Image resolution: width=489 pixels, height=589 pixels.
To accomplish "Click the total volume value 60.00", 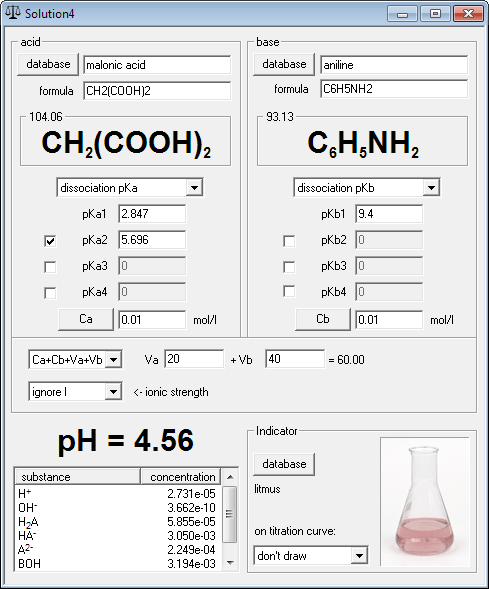I will click(x=351, y=360).
